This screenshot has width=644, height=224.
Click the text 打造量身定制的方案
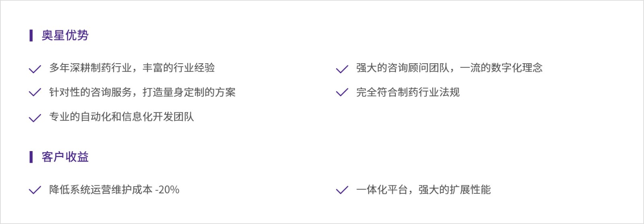click(x=189, y=92)
